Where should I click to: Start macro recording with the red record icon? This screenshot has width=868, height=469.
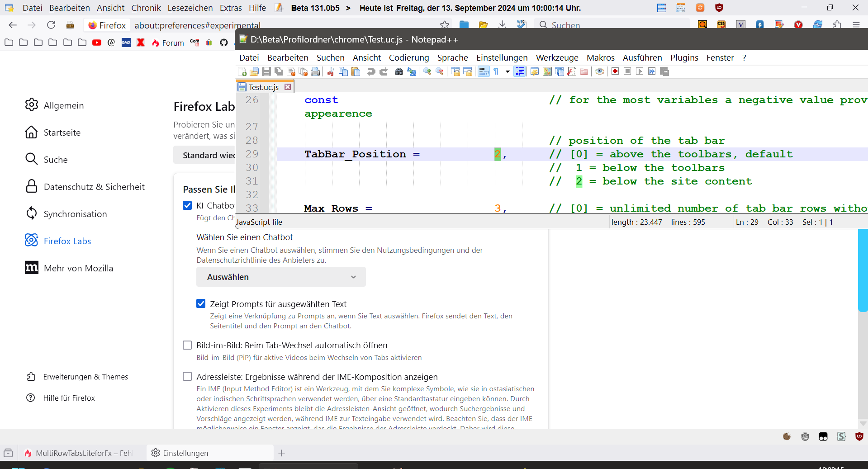pyautogui.click(x=615, y=71)
